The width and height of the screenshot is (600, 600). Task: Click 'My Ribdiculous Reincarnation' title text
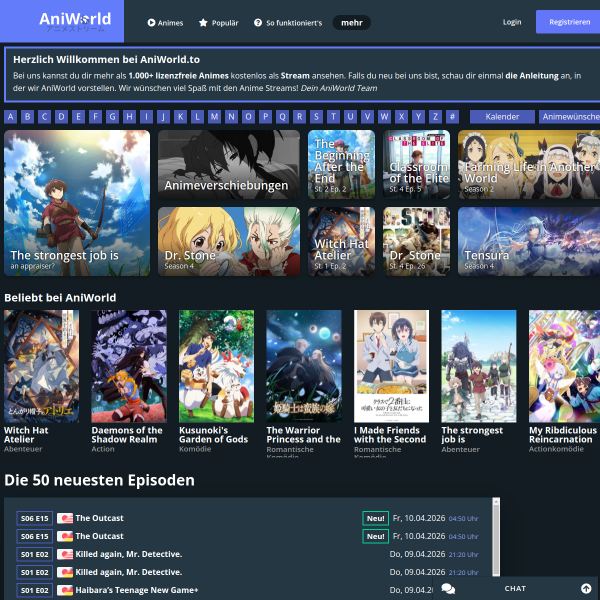(563, 435)
